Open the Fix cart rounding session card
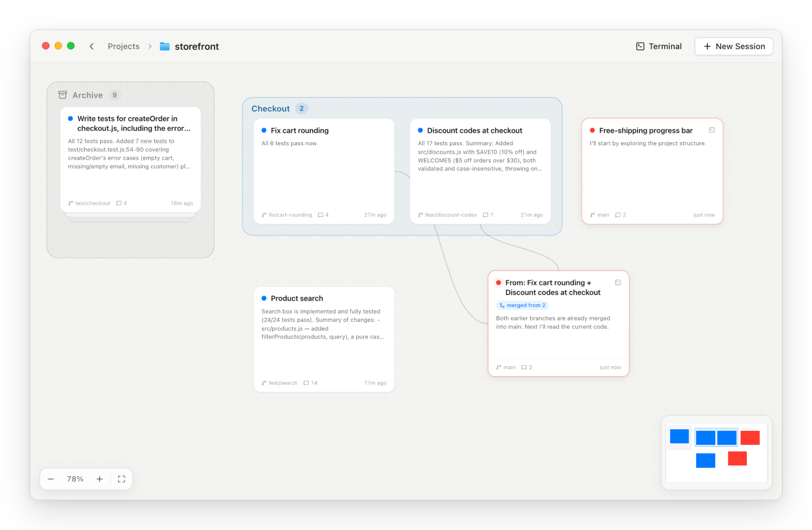 click(324, 171)
